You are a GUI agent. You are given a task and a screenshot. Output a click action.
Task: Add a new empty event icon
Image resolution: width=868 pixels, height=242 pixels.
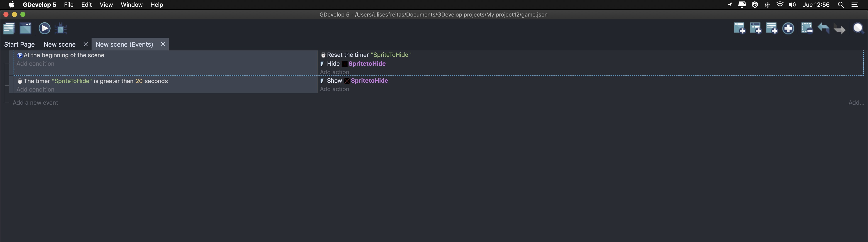[740, 29]
